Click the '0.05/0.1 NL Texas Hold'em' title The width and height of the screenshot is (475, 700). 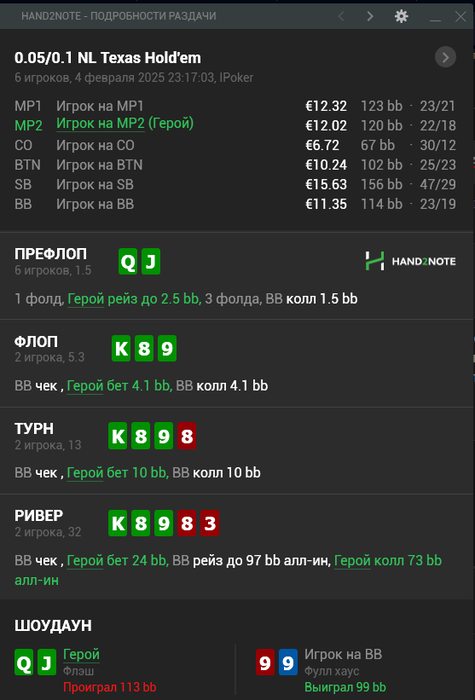108,58
